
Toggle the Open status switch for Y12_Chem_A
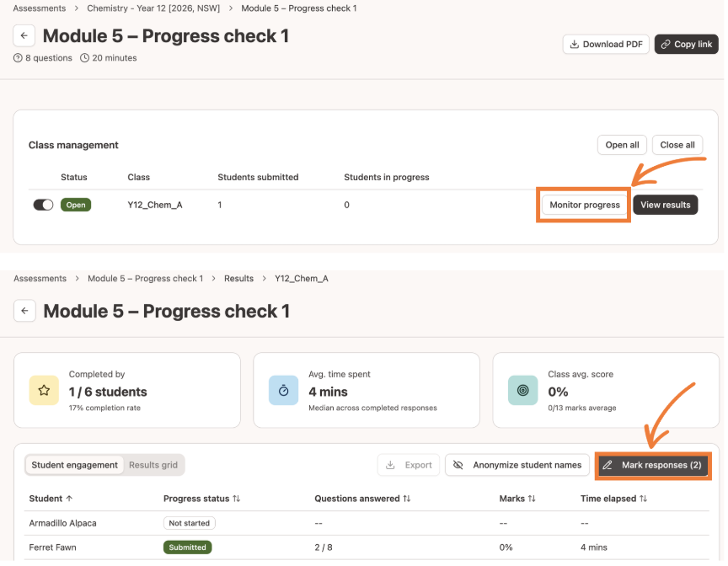click(43, 205)
